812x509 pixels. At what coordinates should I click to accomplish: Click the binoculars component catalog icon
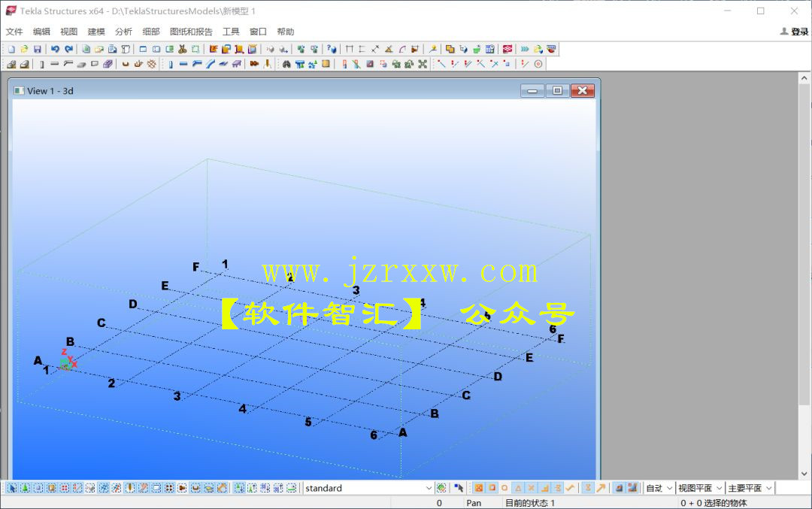click(286, 64)
